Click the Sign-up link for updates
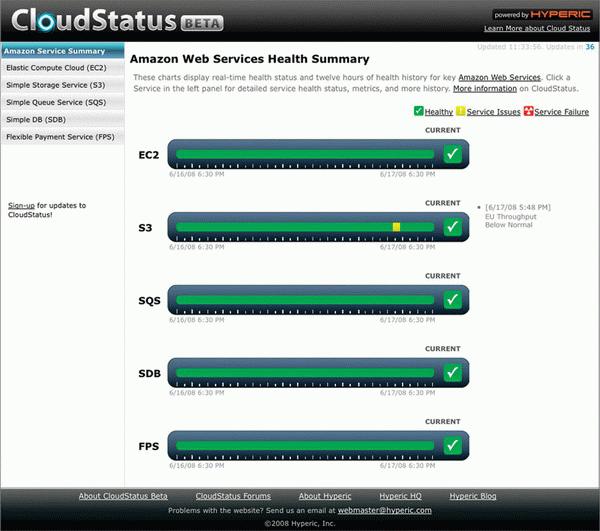The height and width of the screenshot is (531, 600). pyautogui.click(x=21, y=205)
